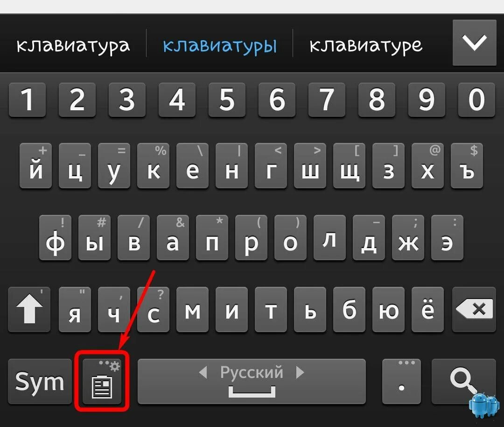Tap the number 5 key

227,100
